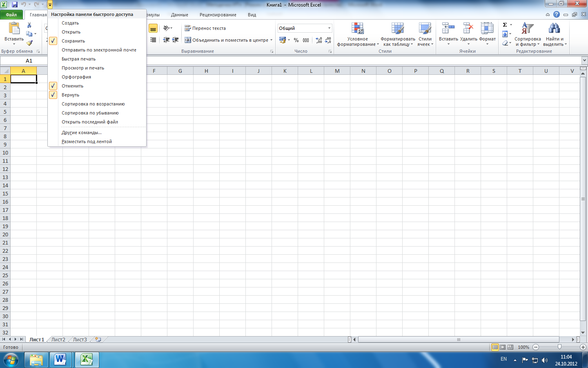Click the Redo arrow icon in title bar
The width and height of the screenshot is (588, 368).
tap(36, 4)
